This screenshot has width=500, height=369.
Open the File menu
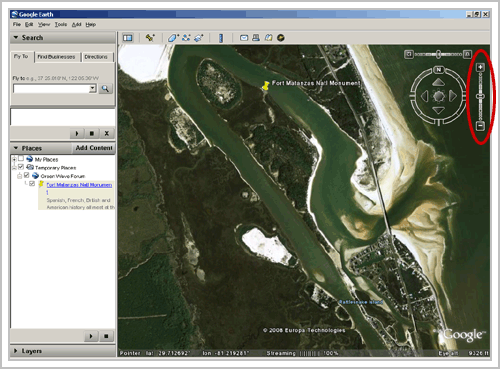coord(17,24)
